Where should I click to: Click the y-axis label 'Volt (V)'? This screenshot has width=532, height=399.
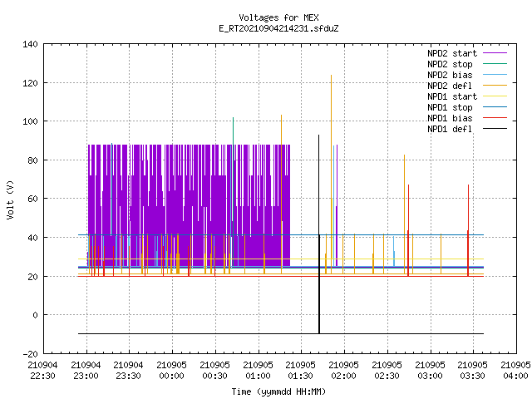pos(10,199)
